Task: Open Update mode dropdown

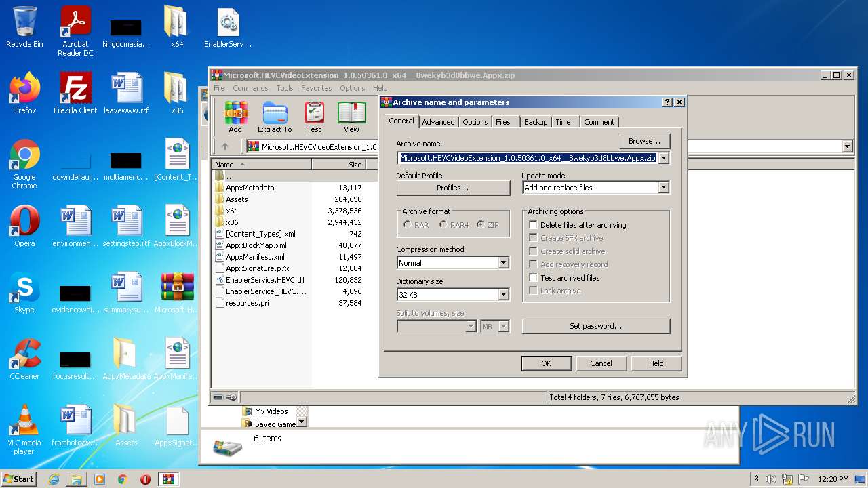Action: tap(663, 188)
